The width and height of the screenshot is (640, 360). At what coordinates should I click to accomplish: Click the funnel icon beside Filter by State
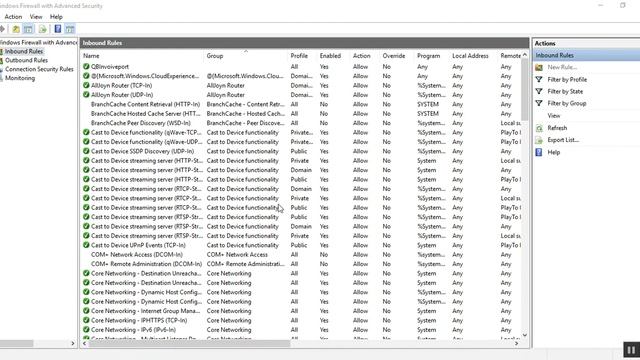[x=539, y=91]
